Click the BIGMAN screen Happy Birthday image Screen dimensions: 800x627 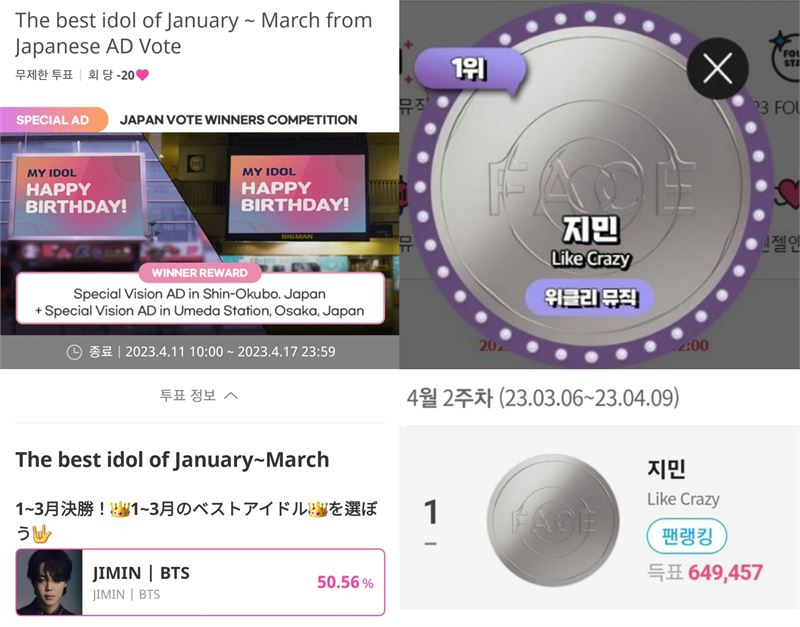[296, 194]
